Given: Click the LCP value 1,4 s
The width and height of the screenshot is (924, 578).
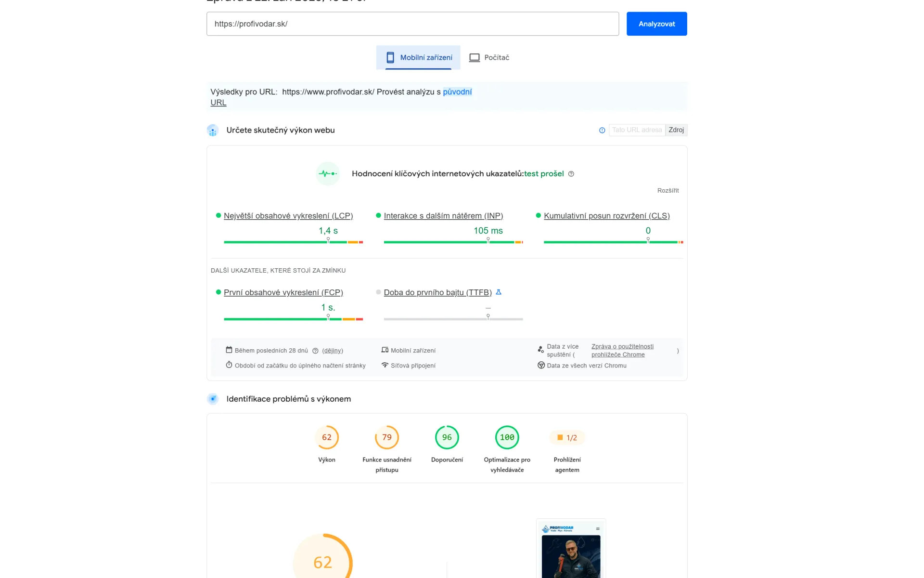Looking at the screenshot, I should click(328, 231).
